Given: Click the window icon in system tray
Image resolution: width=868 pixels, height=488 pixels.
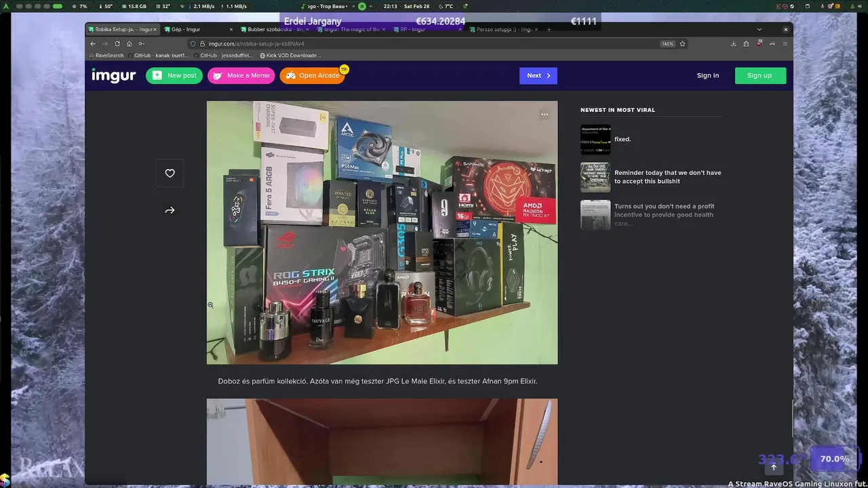Looking at the screenshot, I should point(808,6).
